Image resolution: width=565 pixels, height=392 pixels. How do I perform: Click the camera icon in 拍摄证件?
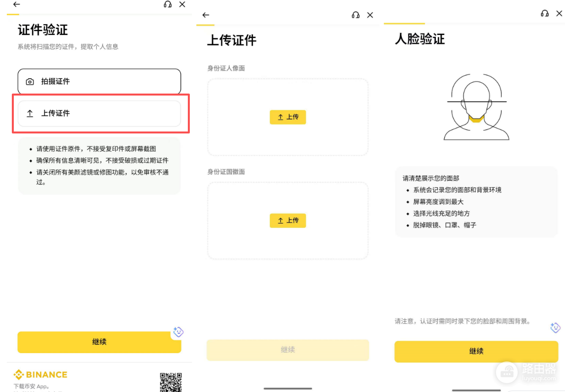[30, 82]
